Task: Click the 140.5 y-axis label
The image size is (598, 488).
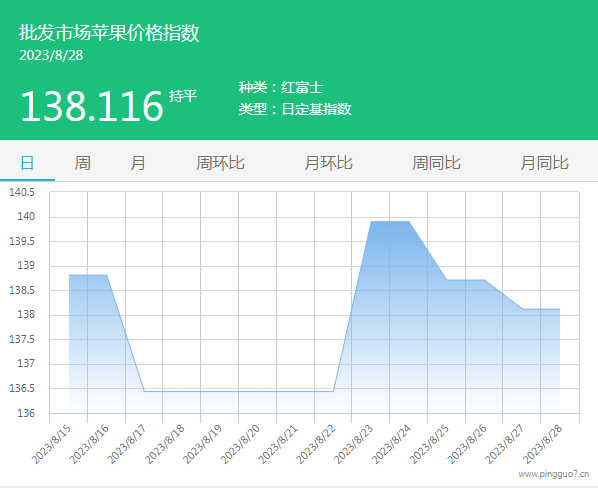Action: [x=22, y=192]
